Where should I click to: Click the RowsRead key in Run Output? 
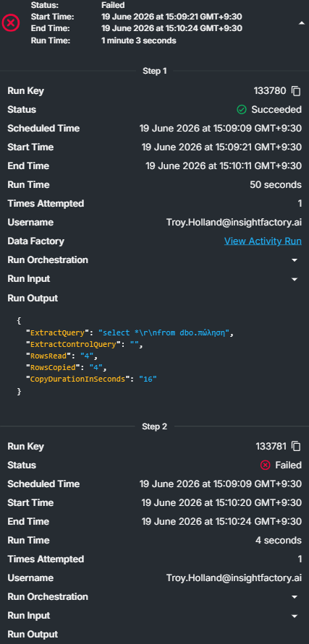coord(48,356)
